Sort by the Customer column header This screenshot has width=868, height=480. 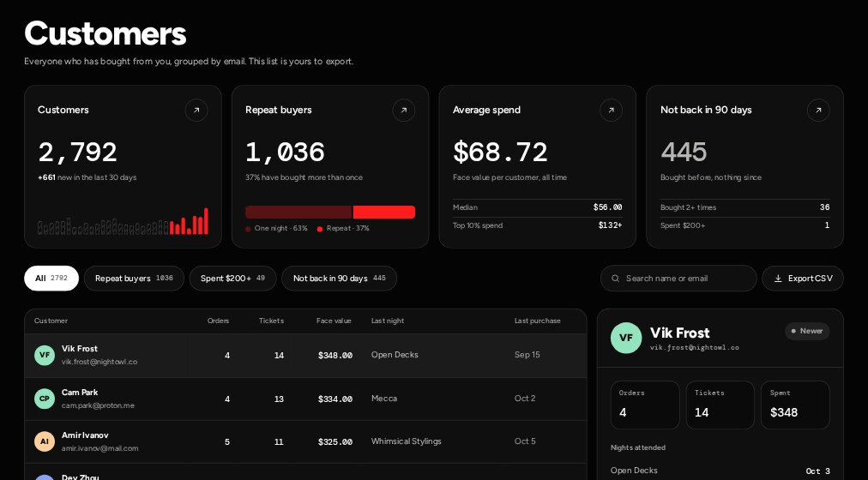point(51,321)
